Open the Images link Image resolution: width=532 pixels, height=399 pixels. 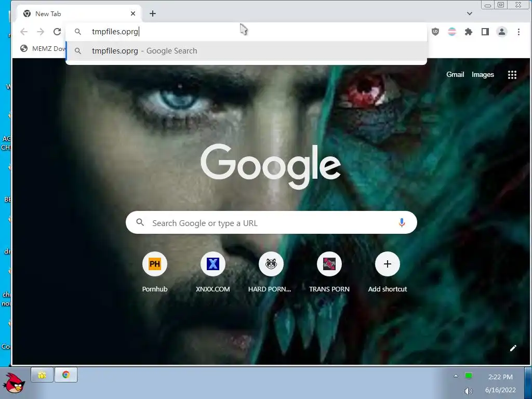483,75
